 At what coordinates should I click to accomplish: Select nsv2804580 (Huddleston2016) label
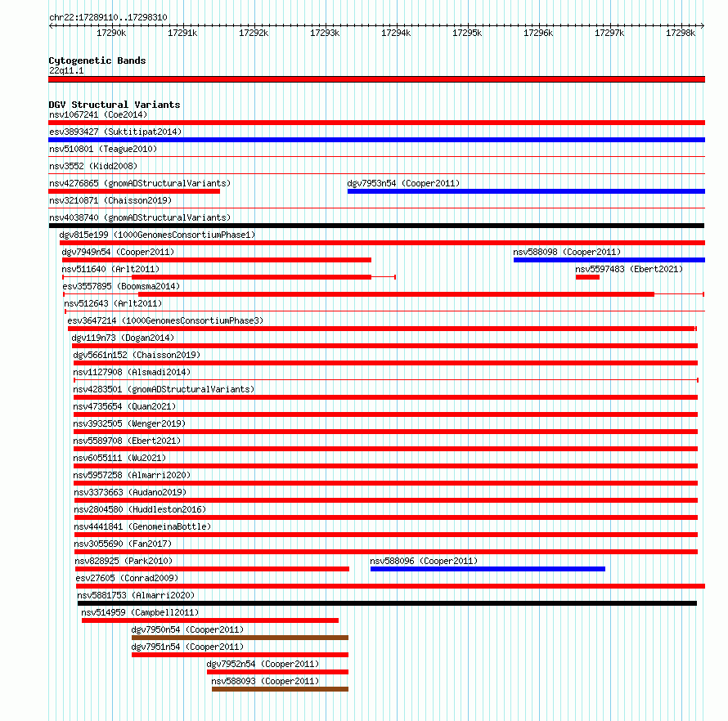pyautogui.click(x=140, y=509)
